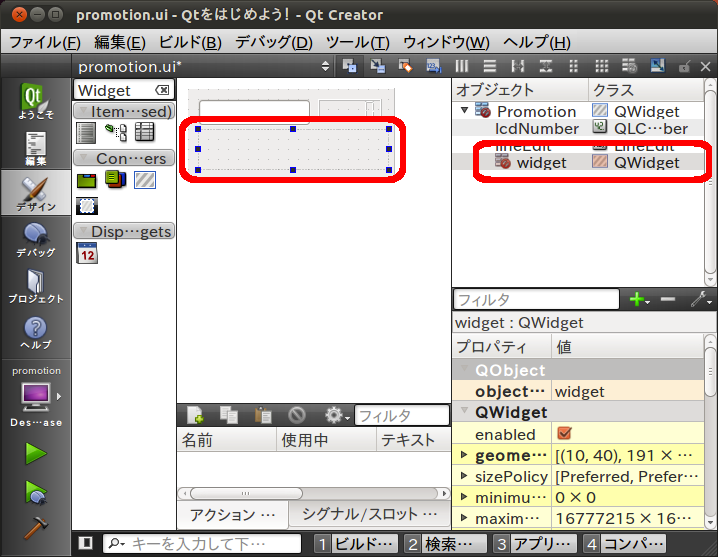Open the ビルド output pane button

tap(356, 544)
